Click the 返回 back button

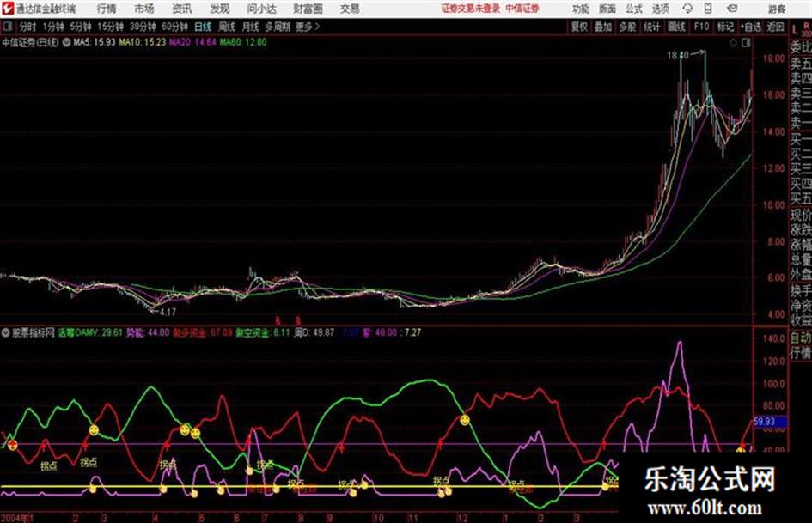775,27
